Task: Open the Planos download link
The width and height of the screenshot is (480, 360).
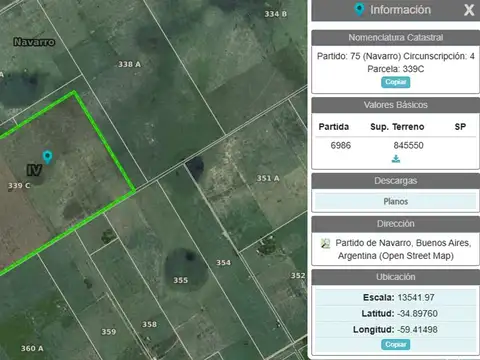Action: [x=396, y=201]
